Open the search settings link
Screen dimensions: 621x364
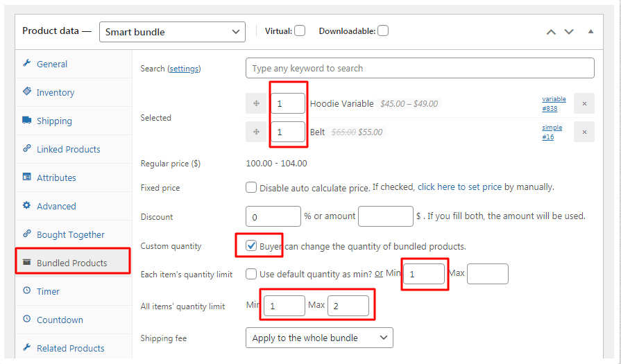[184, 69]
